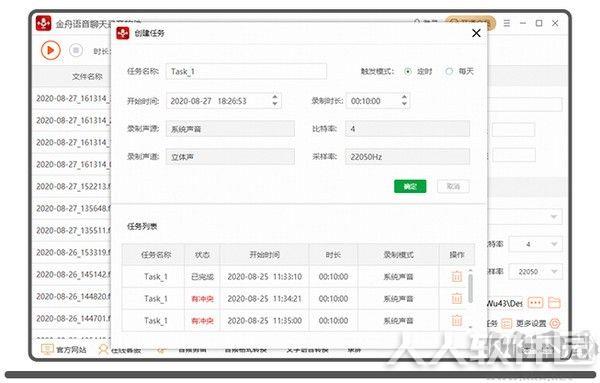
Task: Select file 2020-08-27_135648 in main window
Action: pyautogui.click(x=73, y=209)
